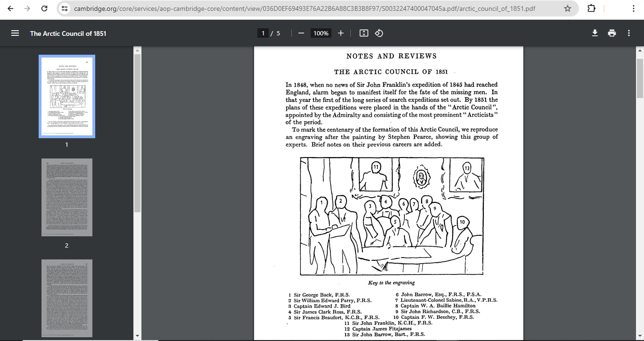Image resolution: width=644 pixels, height=341 pixels.
Task: Click the thumbnail panel scroll up arrow
Action: coord(138,50)
